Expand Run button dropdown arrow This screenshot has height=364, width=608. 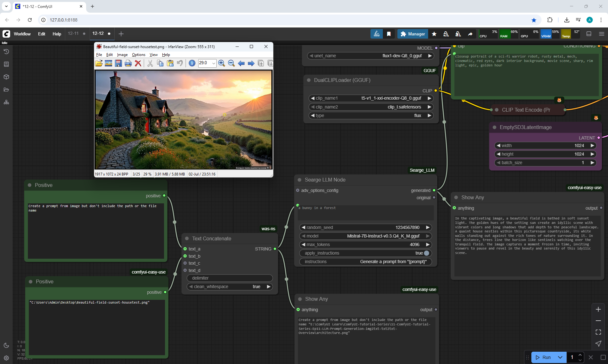tap(560, 357)
